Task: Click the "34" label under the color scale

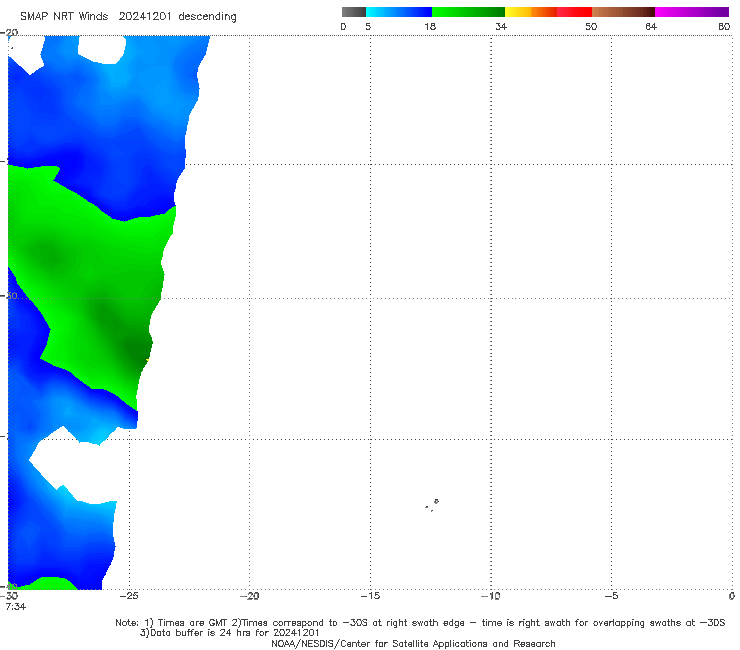Action: click(x=501, y=26)
